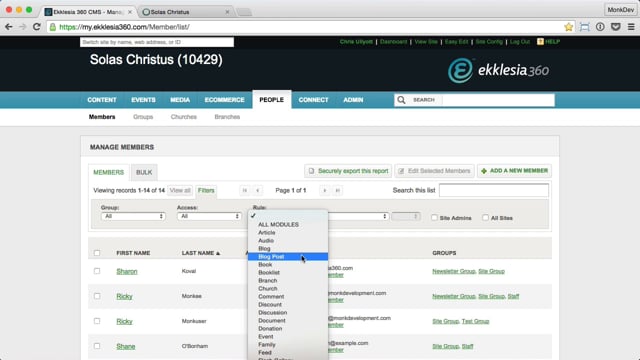This screenshot has width=640, height=360.
Task: Click the info circle extension icon
Action: click(600, 27)
